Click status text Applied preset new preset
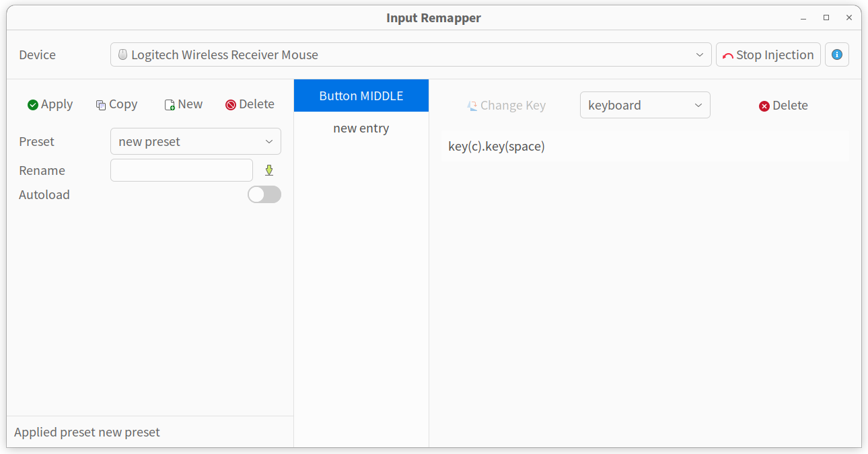868x454 pixels. click(87, 432)
